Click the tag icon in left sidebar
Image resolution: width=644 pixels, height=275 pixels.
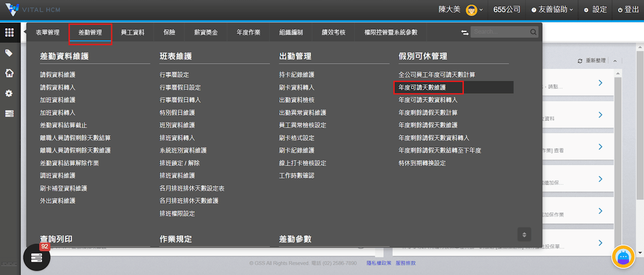9,53
